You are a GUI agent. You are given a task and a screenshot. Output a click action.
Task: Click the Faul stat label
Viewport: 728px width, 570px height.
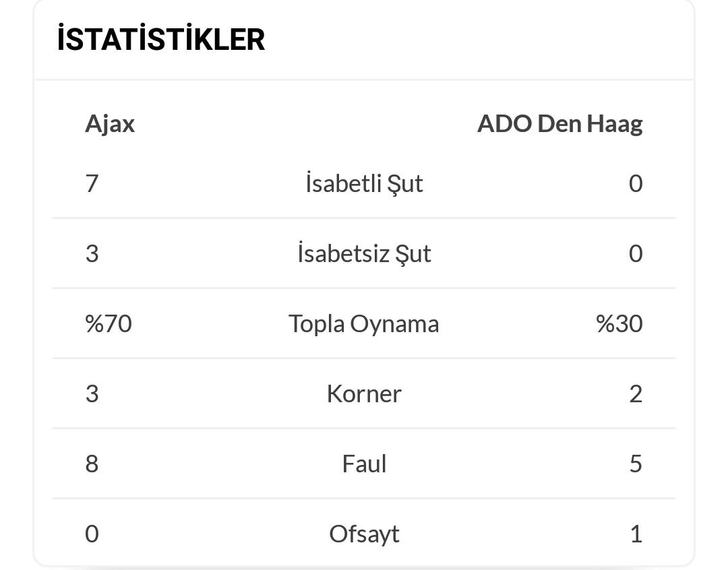(x=364, y=464)
